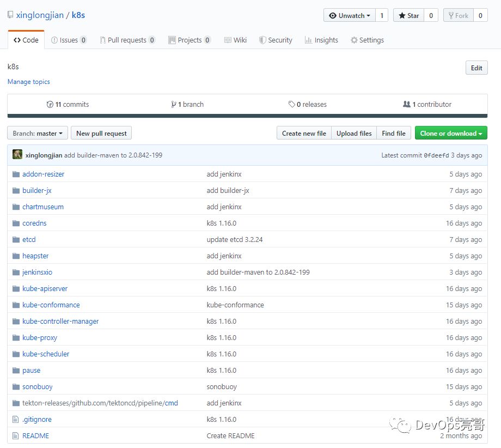Open the addon-resizer folder icon
Image resolution: width=501 pixels, height=448 pixels.
[x=16, y=174]
